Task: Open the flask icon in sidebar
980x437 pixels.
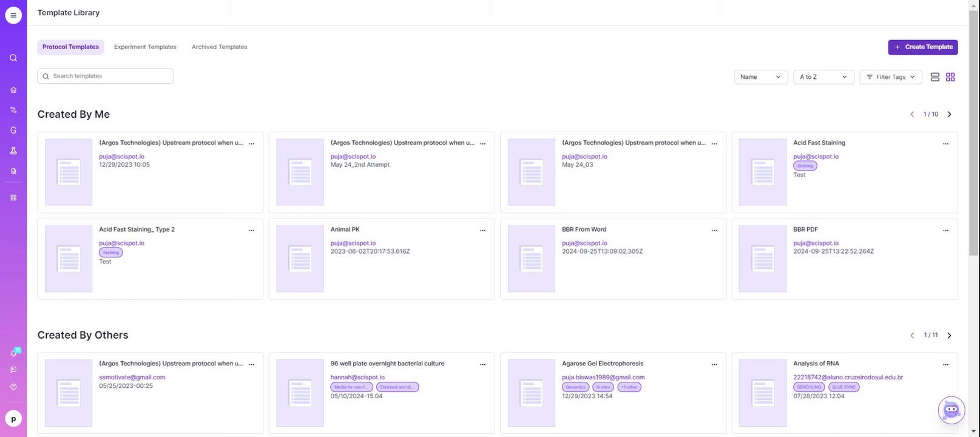Action: coord(13,151)
